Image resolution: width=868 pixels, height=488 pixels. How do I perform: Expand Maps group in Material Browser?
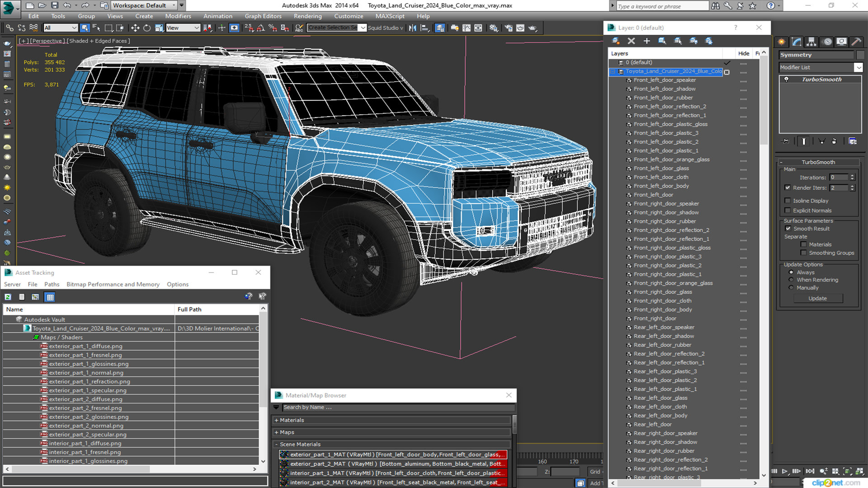(276, 432)
